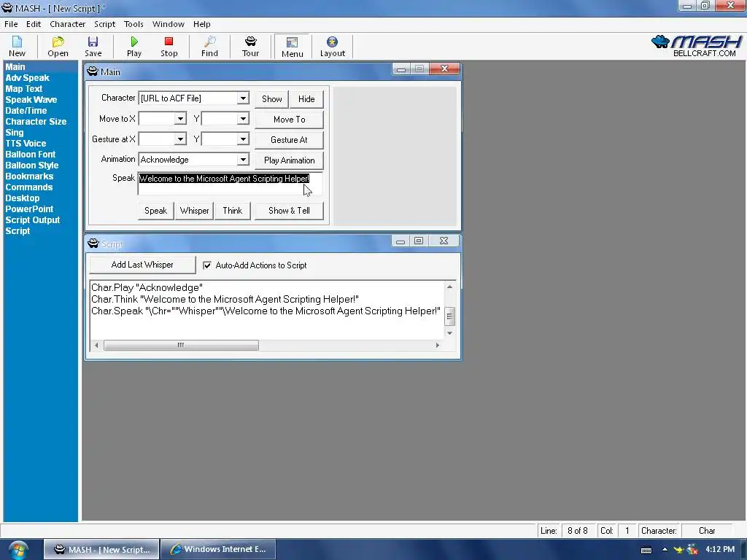
Task: Click the red Stop toolbar icon
Action: point(169,46)
